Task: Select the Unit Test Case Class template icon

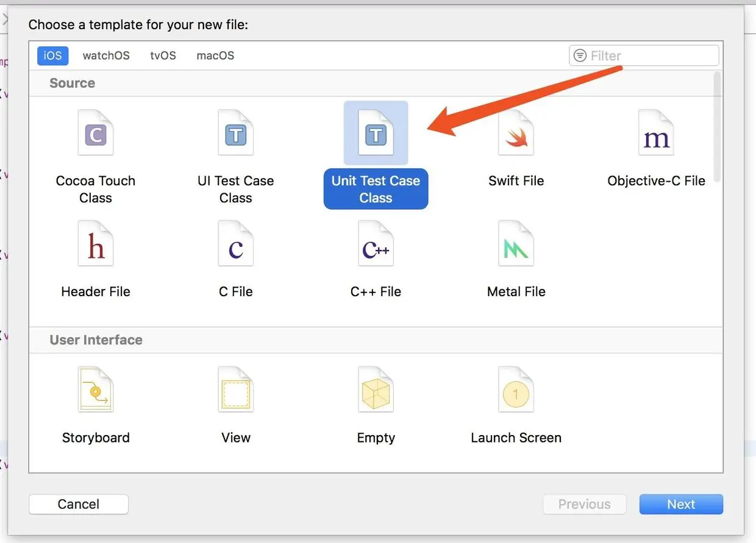Action: [x=376, y=132]
